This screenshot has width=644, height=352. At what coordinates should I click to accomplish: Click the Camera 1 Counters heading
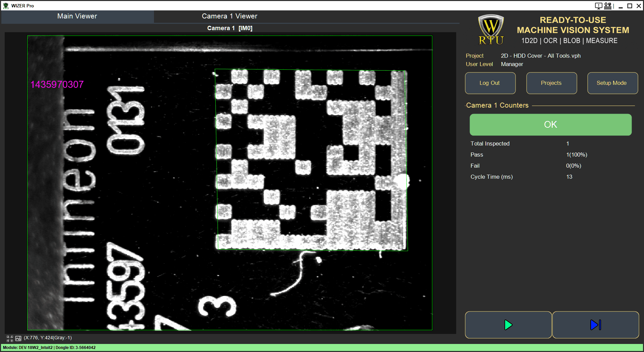click(497, 105)
